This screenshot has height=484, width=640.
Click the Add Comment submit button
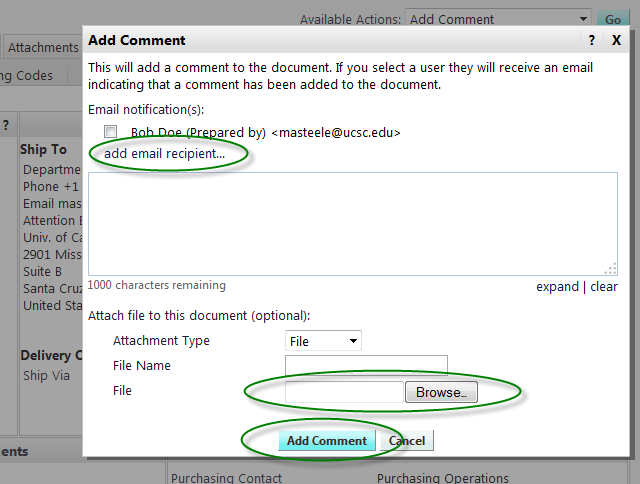[x=327, y=441]
